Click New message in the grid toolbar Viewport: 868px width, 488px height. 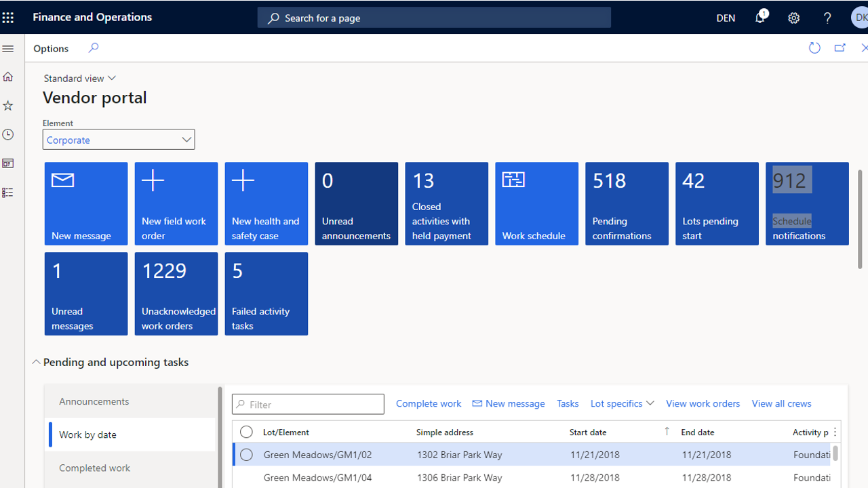(x=509, y=403)
